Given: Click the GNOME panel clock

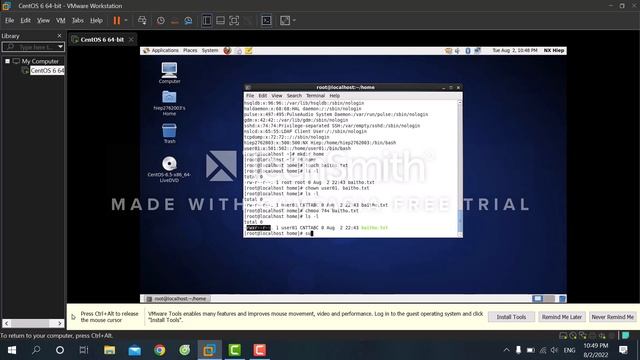Looking at the screenshot, I should point(515,51).
